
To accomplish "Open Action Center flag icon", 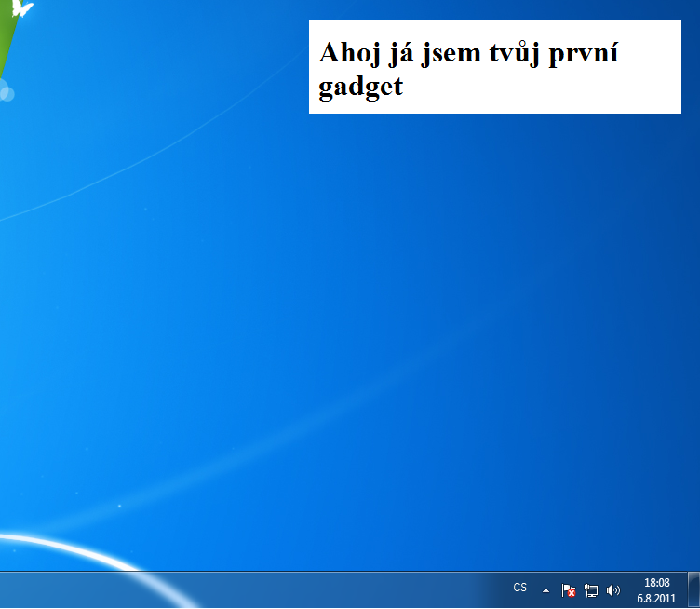I will [x=569, y=590].
